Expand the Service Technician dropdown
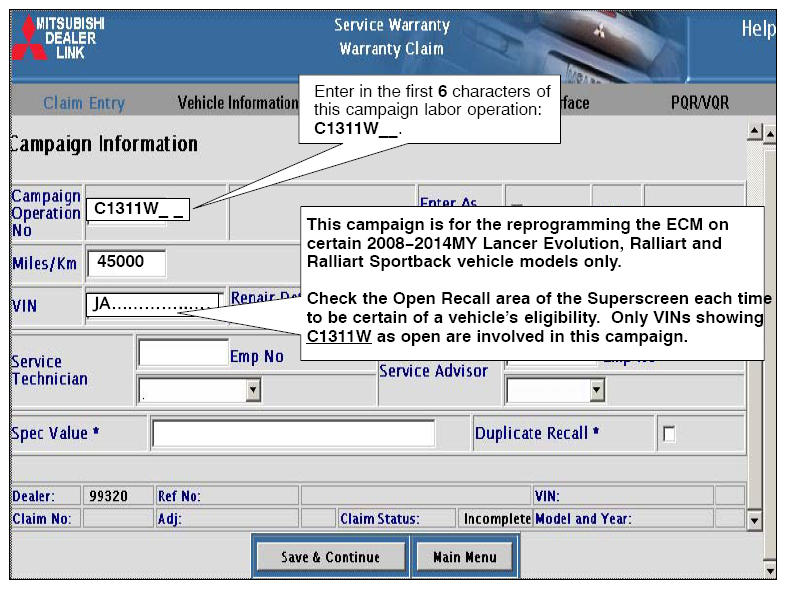This screenshot has height=589, width=786. tap(253, 389)
